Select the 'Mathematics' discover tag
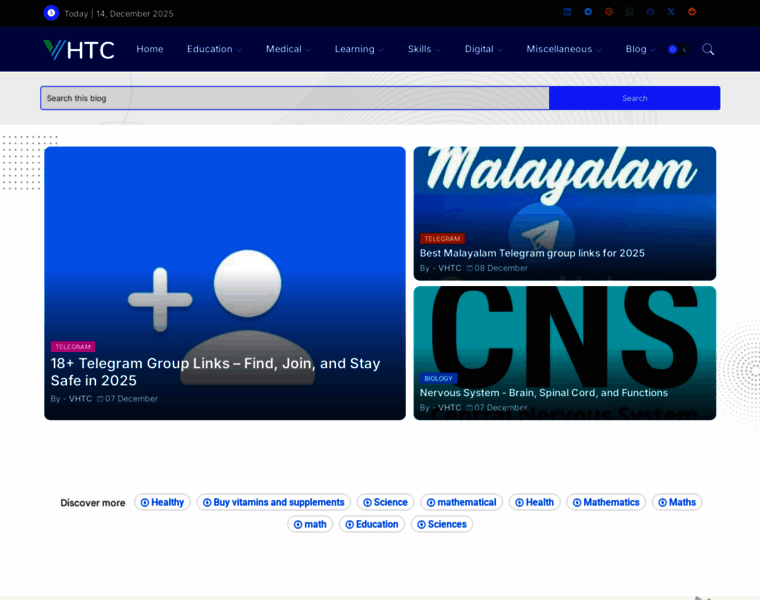This screenshot has height=600, width=760. point(606,502)
